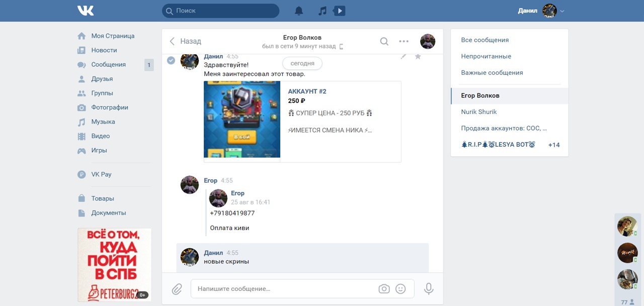Go back using the Назад chevron
This screenshot has height=306, width=644.
tap(173, 41)
